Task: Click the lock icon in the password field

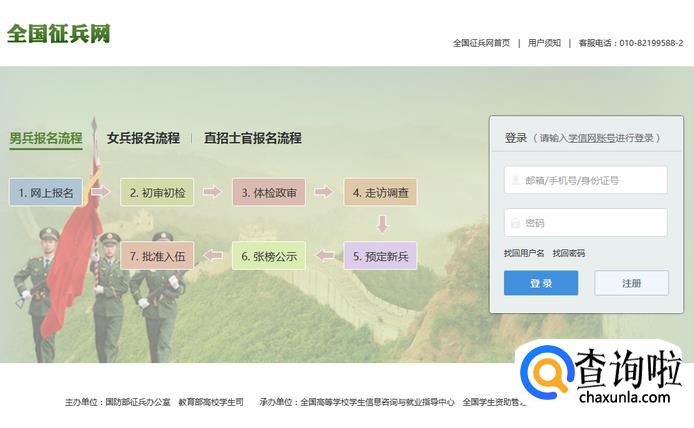Action: [516, 223]
